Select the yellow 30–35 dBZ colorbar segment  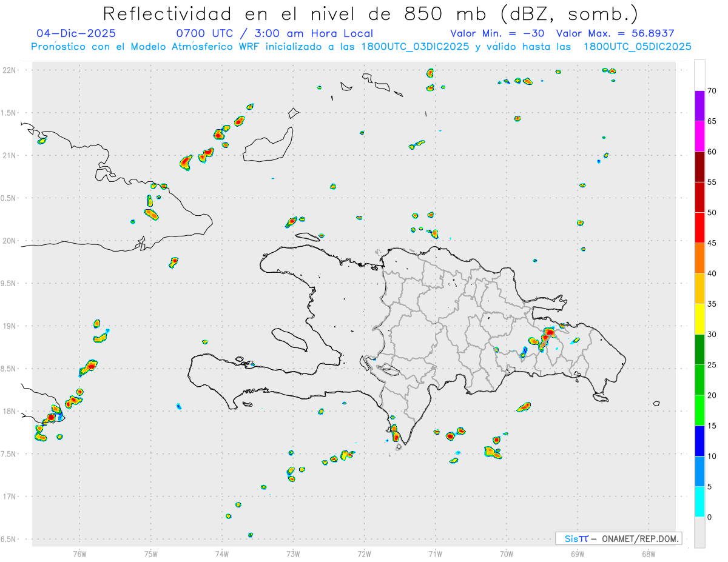[x=699, y=319]
